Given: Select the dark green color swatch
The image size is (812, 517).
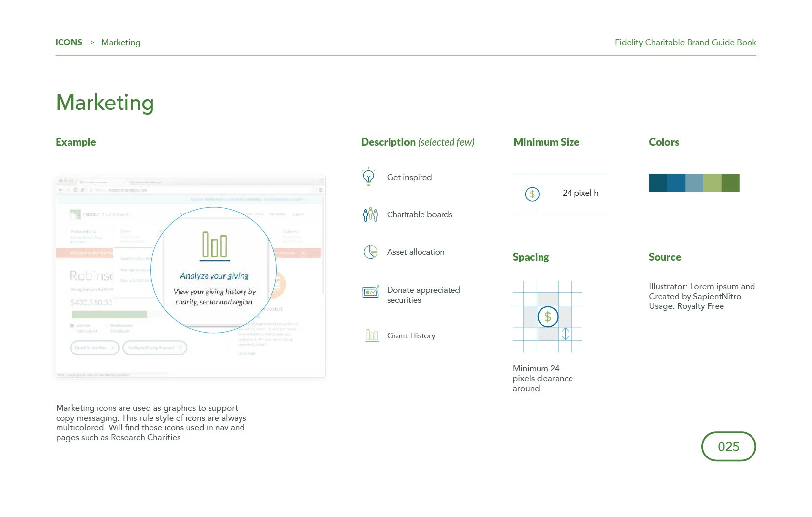Looking at the screenshot, I should [730, 182].
